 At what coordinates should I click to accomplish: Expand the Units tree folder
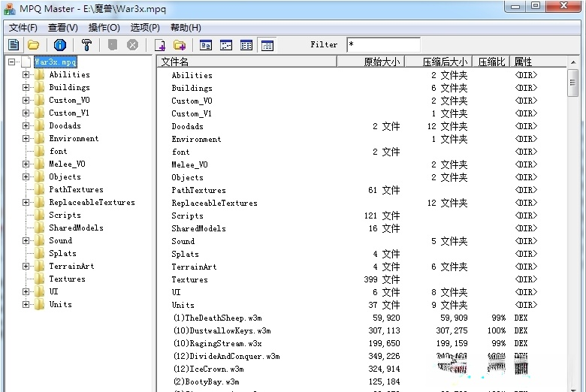pos(26,305)
